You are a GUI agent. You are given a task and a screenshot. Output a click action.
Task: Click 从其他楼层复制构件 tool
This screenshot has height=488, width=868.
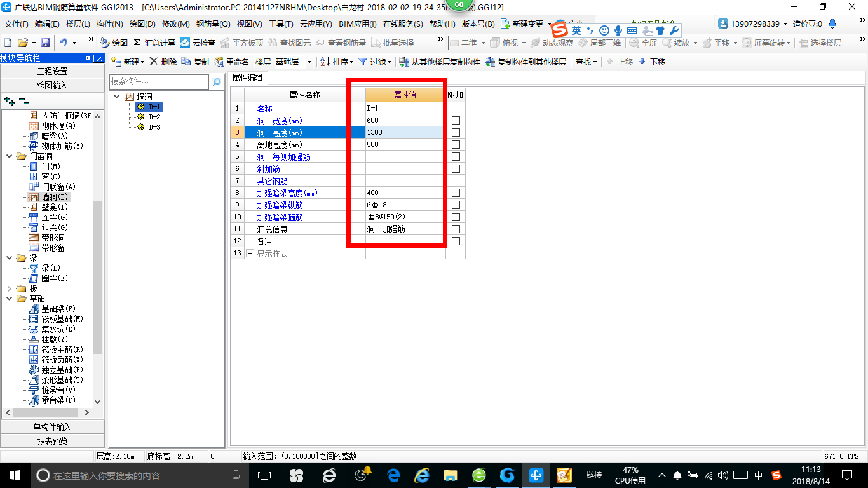tap(440, 62)
